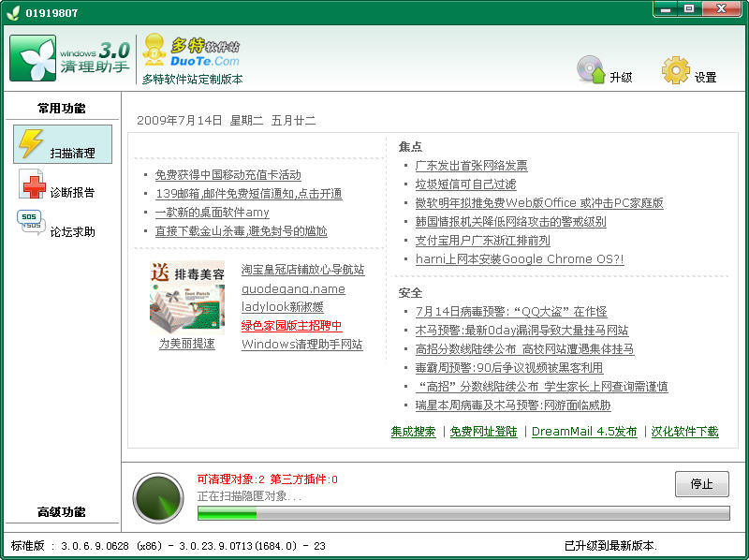Open 淘宝皇冠店铺放心导航站 link
Viewport: 749px width, 560px height.
(x=302, y=270)
